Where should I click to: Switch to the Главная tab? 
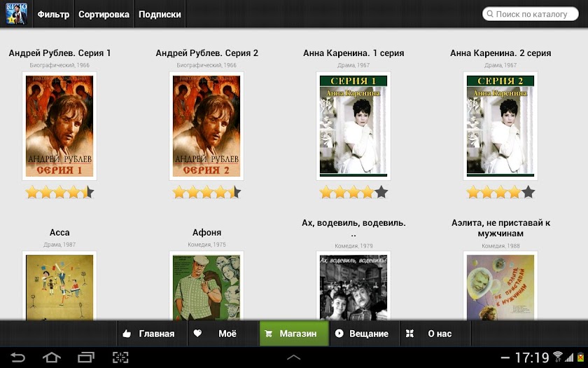[x=153, y=334]
